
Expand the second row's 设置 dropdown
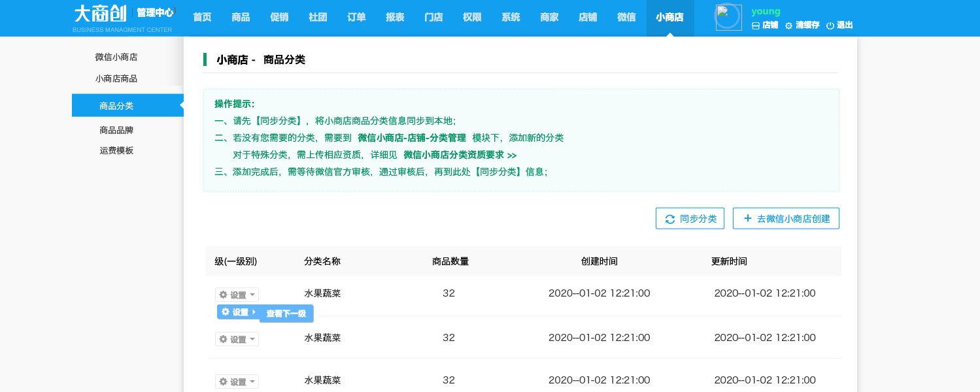237,339
